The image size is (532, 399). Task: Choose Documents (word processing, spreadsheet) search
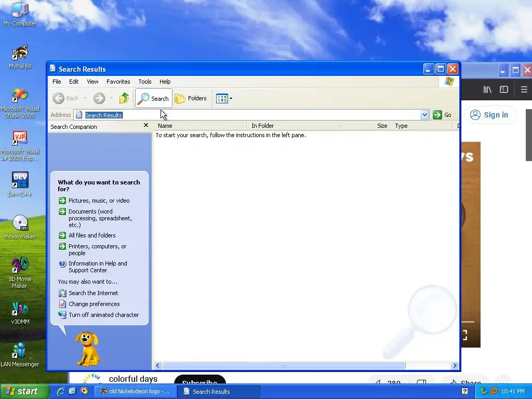coord(96,218)
